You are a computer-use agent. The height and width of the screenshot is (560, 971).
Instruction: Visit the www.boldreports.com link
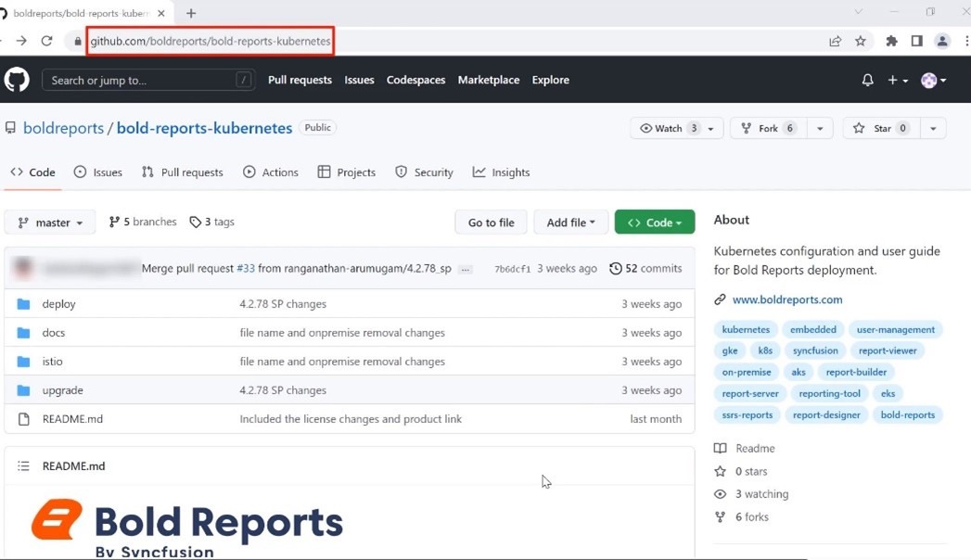pyautogui.click(x=786, y=299)
